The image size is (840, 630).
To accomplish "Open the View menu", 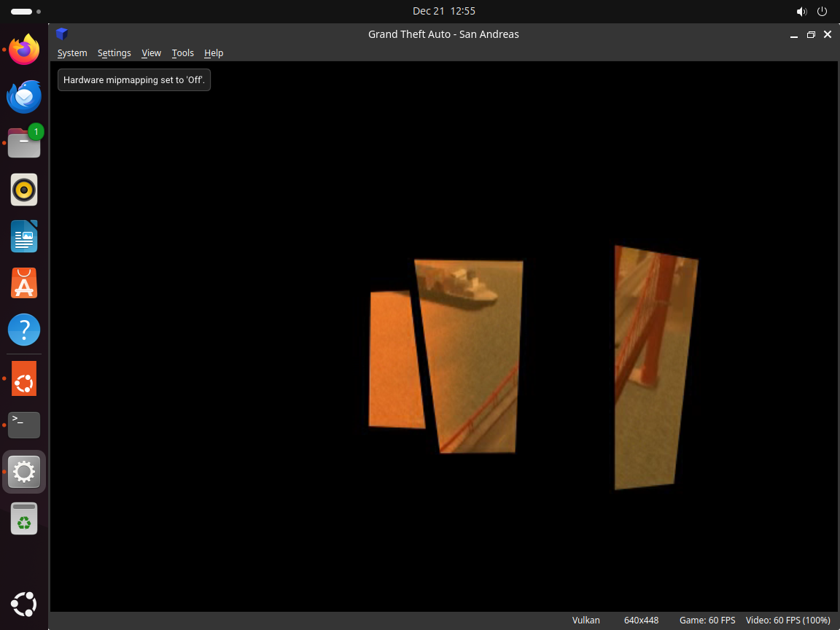I will [151, 53].
